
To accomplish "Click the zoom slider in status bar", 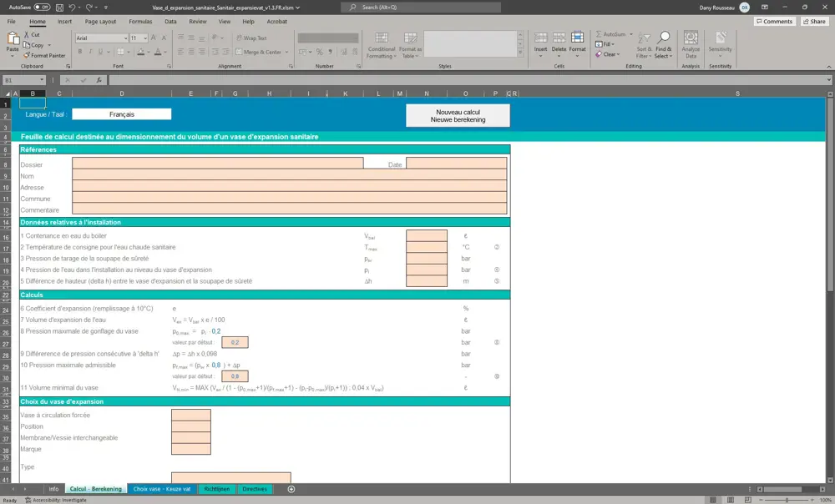I will [787, 500].
